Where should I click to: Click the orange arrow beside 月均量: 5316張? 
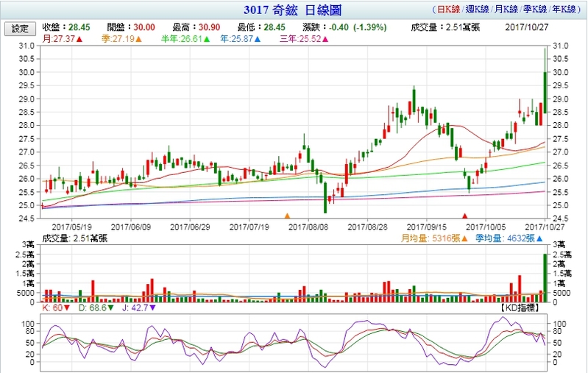(464, 238)
